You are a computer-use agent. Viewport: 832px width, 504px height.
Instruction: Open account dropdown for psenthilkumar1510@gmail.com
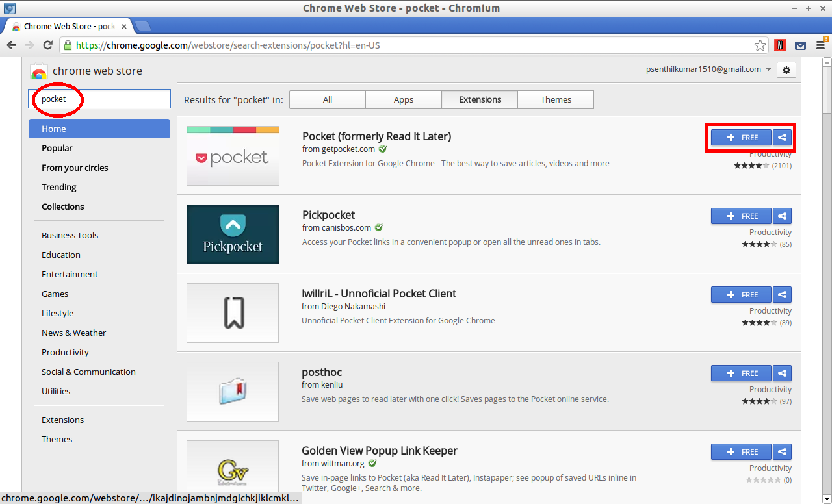coord(708,69)
